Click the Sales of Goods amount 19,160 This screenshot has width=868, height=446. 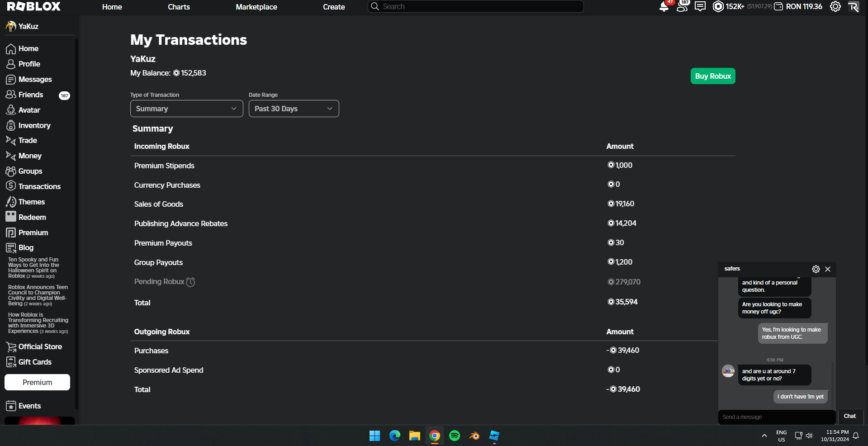coord(621,204)
